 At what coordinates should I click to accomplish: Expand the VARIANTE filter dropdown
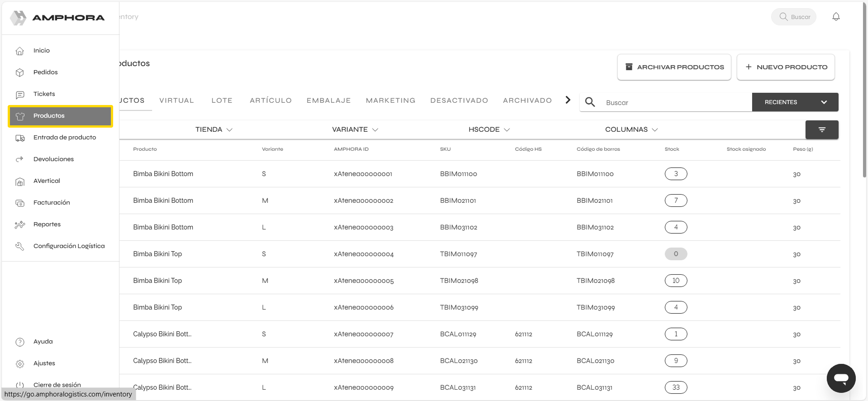(355, 129)
